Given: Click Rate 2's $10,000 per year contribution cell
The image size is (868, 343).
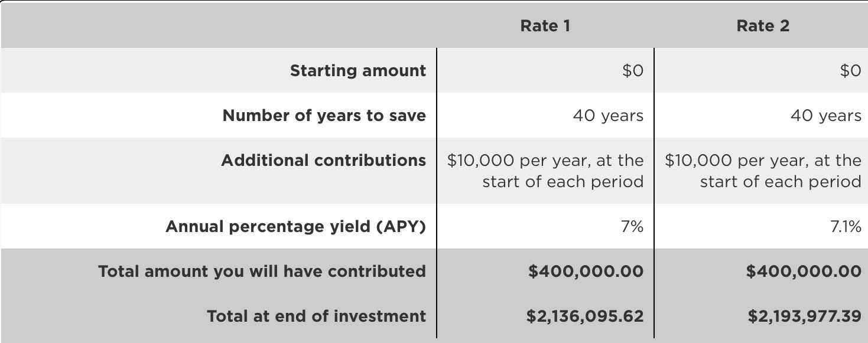Looking at the screenshot, I should click(x=763, y=171).
